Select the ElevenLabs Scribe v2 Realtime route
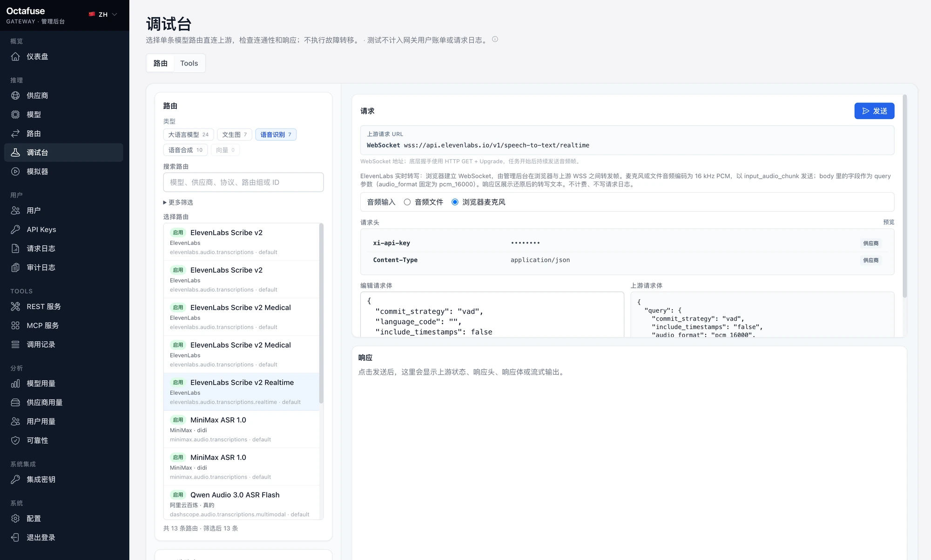931x560 pixels. coord(242,391)
